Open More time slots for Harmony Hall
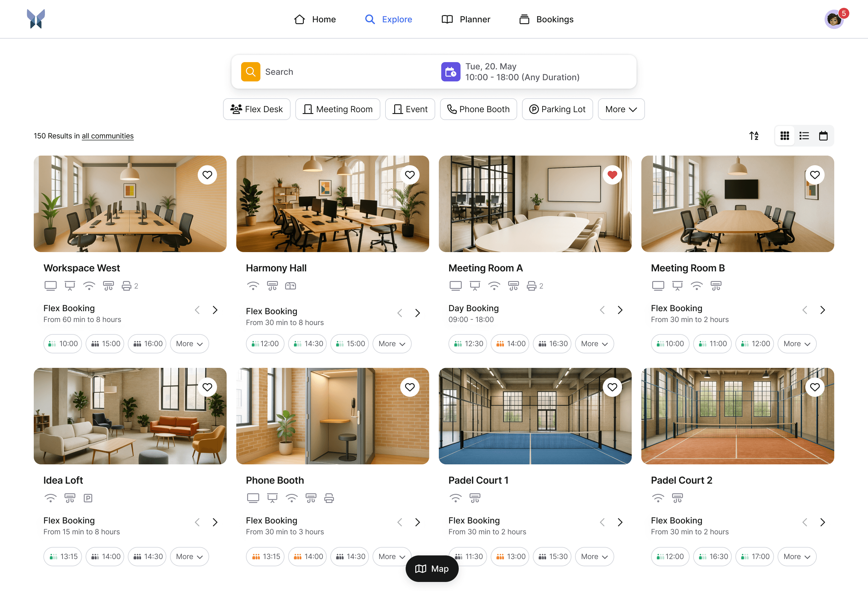 [392, 343]
